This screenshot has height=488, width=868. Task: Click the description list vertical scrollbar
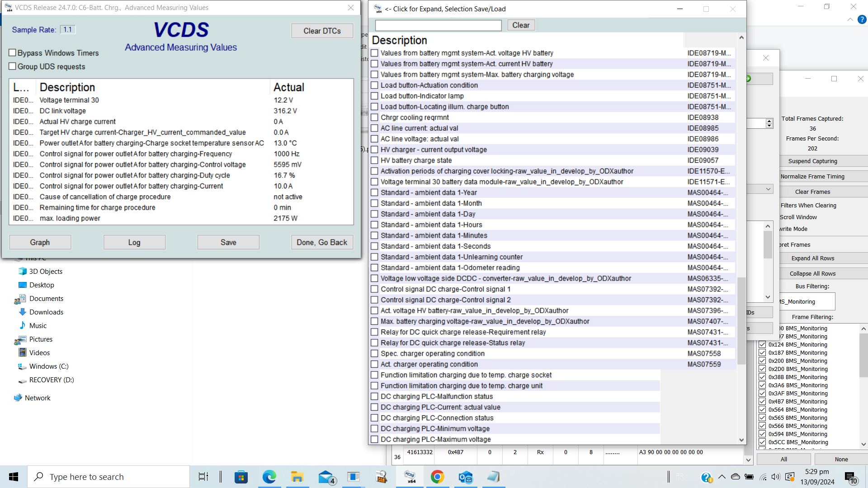pos(741,321)
